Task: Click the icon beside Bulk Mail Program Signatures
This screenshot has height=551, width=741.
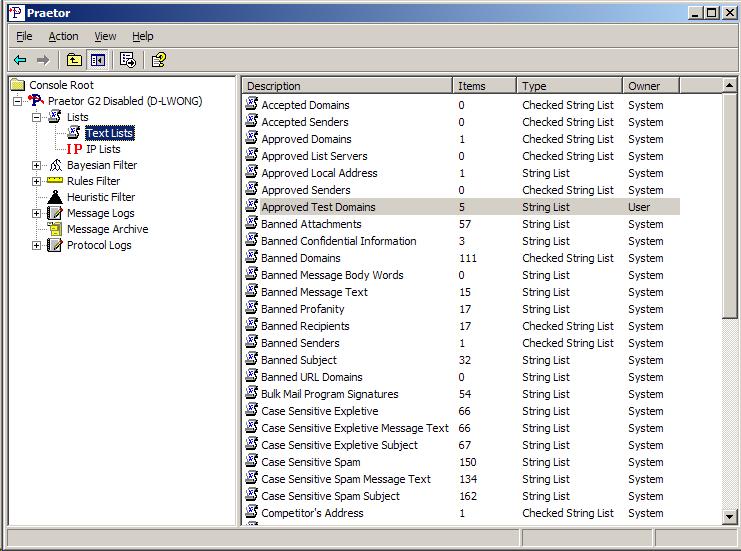Action: click(x=252, y=393)
